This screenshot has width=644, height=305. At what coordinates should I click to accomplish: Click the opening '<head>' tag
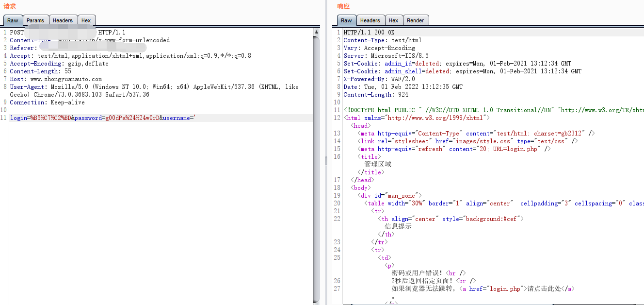pyautogui.click(x=360, y=126)
